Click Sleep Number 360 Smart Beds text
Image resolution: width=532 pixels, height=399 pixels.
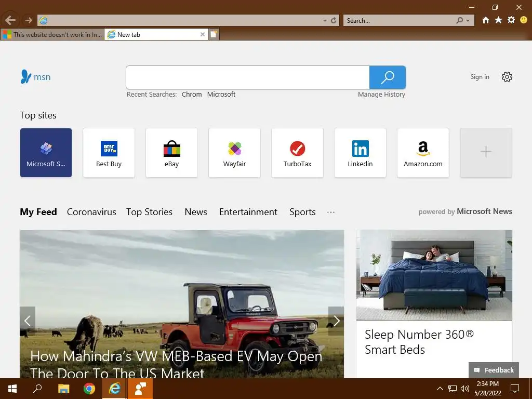[419, 342]
